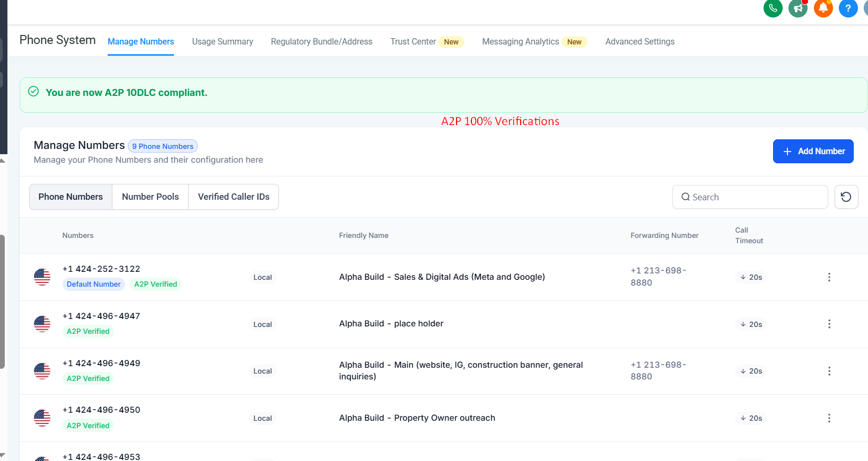
Task: Expand 20s call timeout for 424-252-3122
Action: pyautogui.click(x=751, y=277)
